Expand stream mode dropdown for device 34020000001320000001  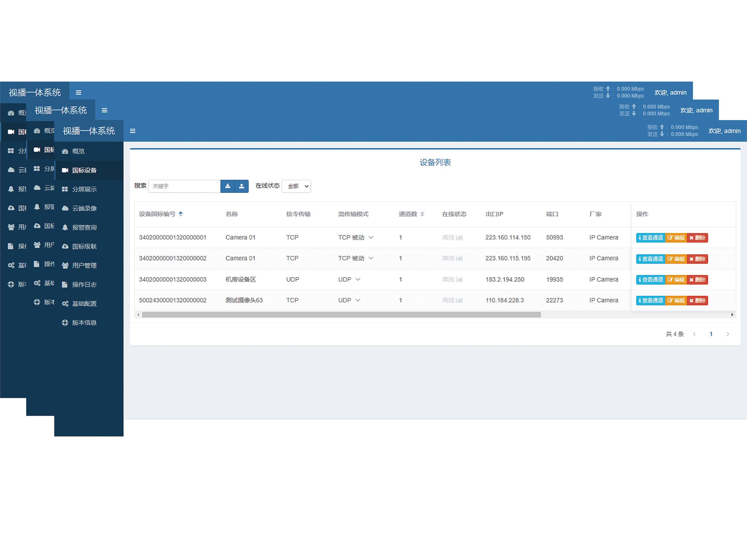[x=371, y=237]
